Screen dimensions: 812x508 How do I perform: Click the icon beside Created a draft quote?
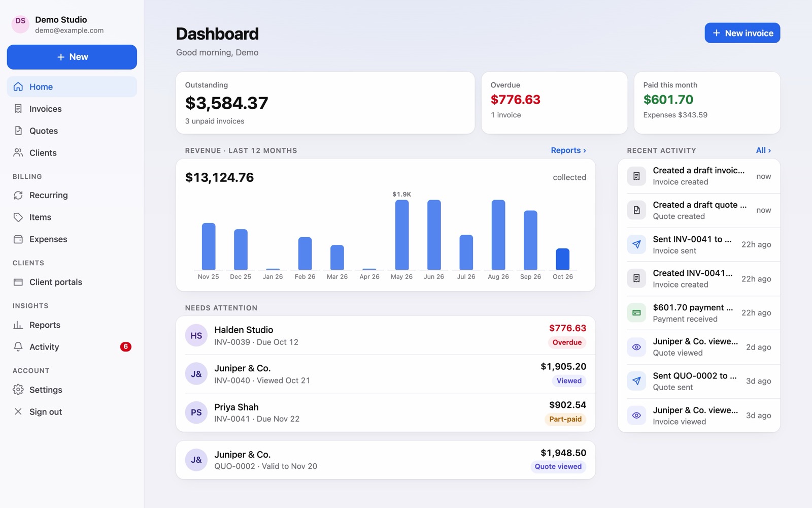(x=636, y=210)
